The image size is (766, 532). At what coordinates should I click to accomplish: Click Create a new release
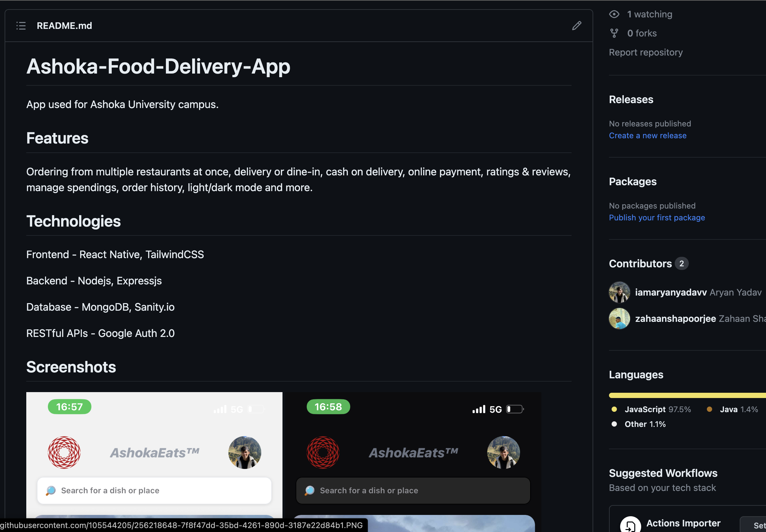click(x=647, y=135)
